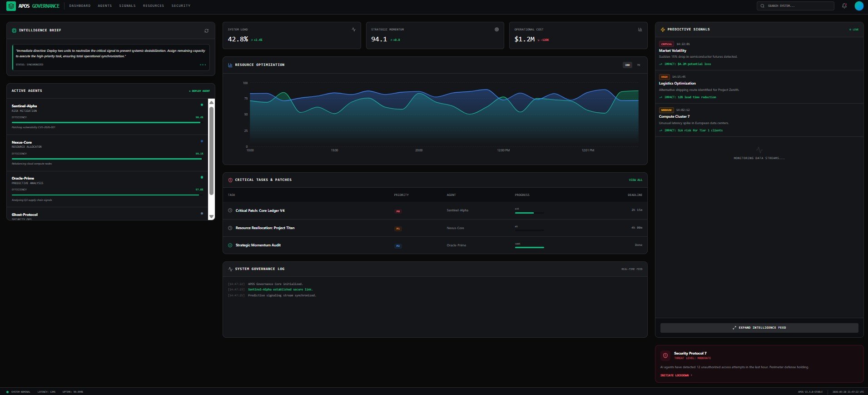
Task: Open the Dashboard nav tab
Action: (80, 6)
